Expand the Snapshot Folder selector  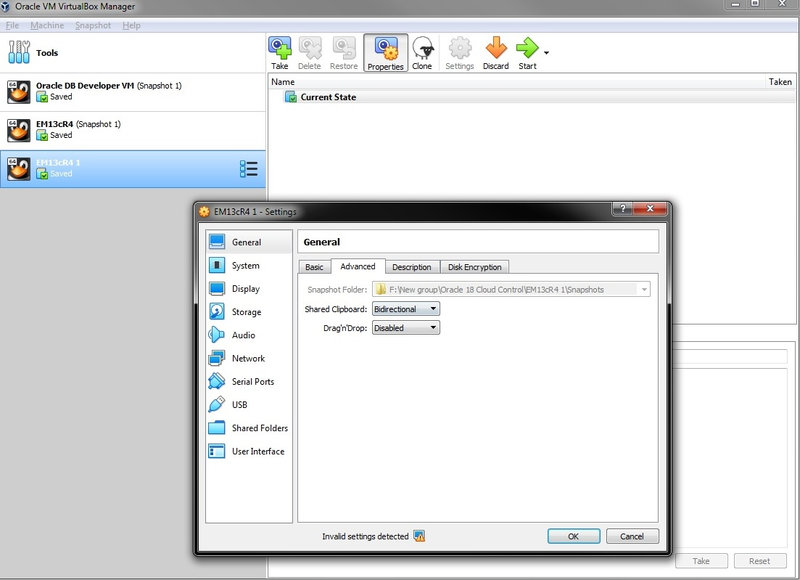pyautogui.click(x=644, y=289)
